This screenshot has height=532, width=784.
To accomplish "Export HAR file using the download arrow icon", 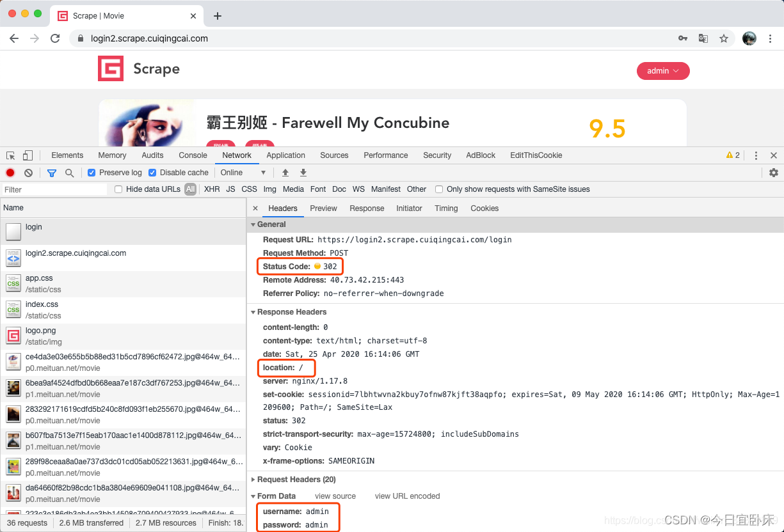I will coord(303,173).
